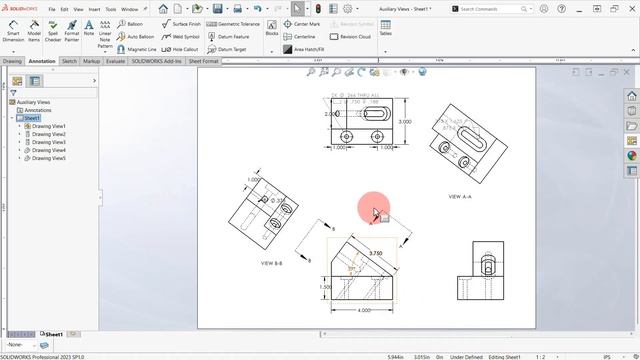Add a Datum Target
Viewport: 640px width, 360px height.
coord(227,49)
